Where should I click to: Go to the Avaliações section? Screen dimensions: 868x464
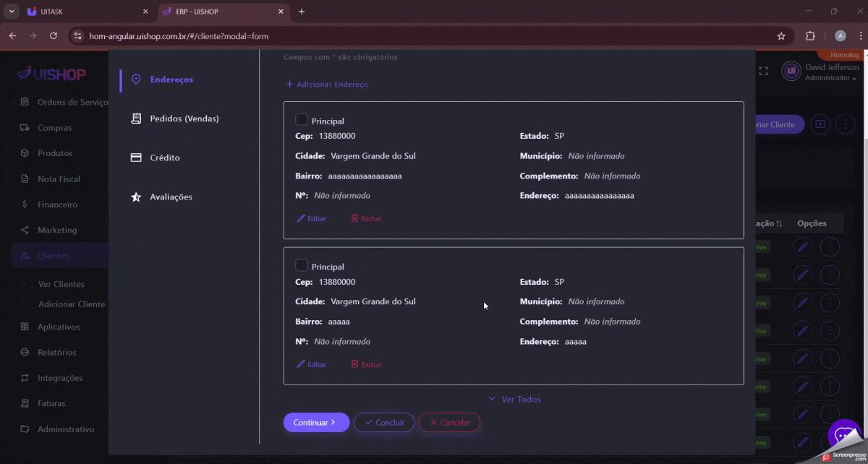pyautogui.click(x=171, y=197)
